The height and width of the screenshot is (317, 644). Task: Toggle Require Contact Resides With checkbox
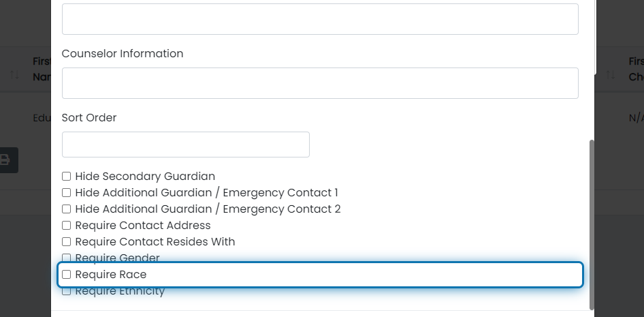(67, 242)
